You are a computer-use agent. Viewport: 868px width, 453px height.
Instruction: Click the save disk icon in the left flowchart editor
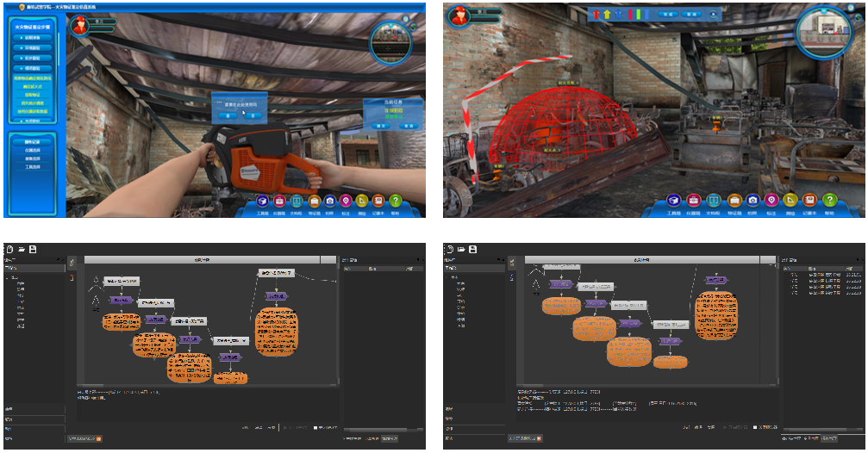click(x=33, y=250)
